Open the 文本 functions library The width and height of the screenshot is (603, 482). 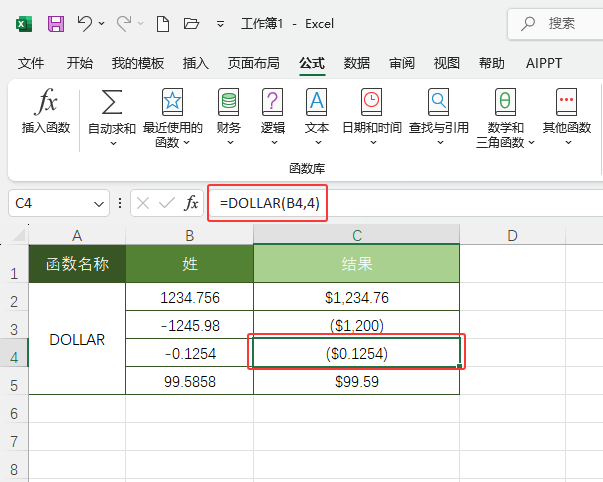316,117
